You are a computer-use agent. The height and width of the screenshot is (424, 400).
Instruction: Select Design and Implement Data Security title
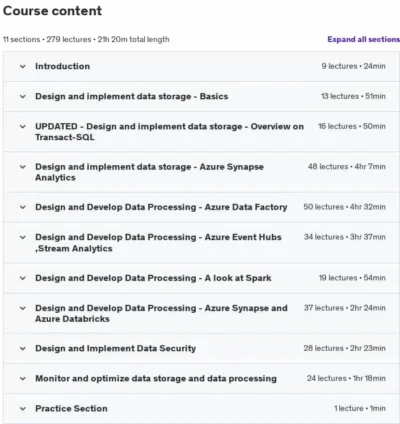[x=116, y=349]
